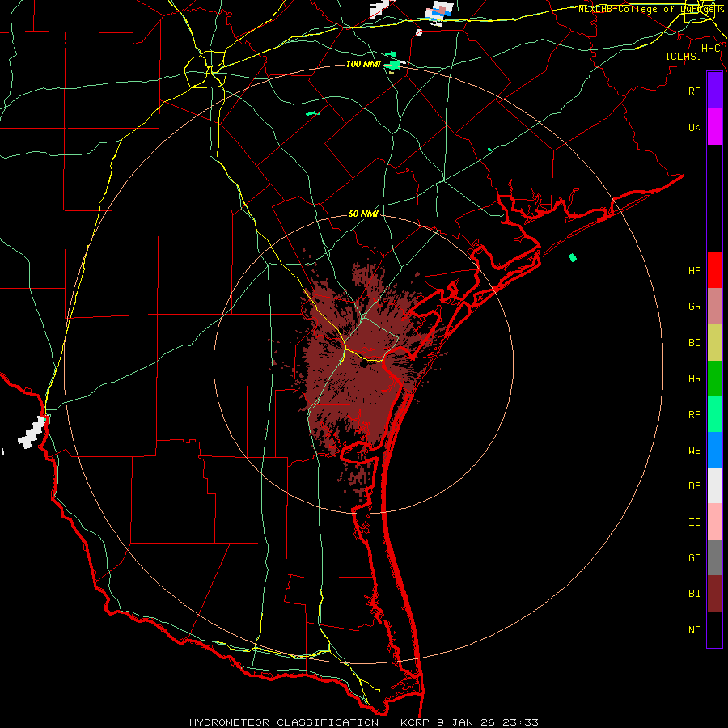Pick the blue WS legend swatch

click(x=714, y=450)
